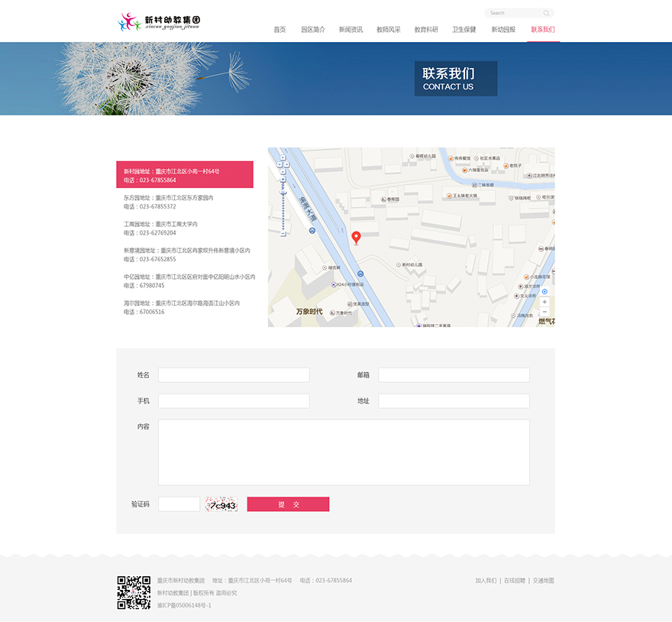Click 伟伟餐馆 restaurant marker

[451, 158]
